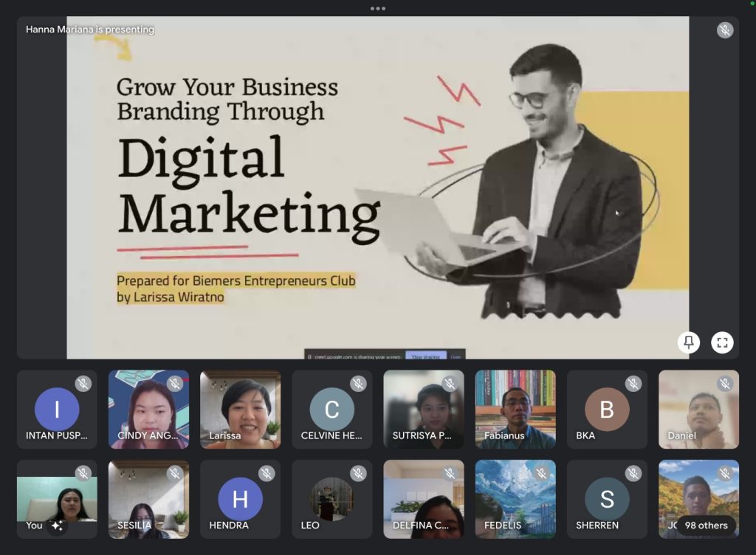The height and width of the screenshot is (555, 756).
Task: Pin the presentation with the pin icon
Action: 689,342
